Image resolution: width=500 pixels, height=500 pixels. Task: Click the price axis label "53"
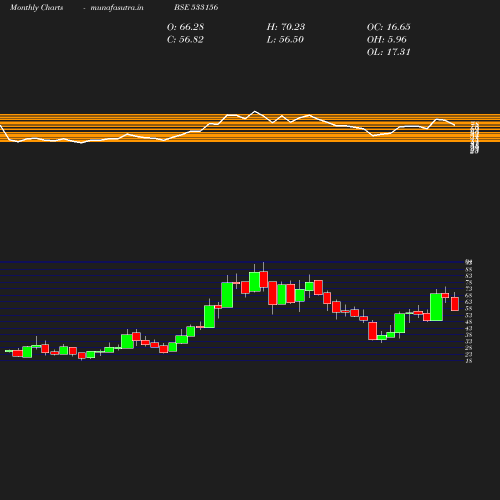click(469, 315)
